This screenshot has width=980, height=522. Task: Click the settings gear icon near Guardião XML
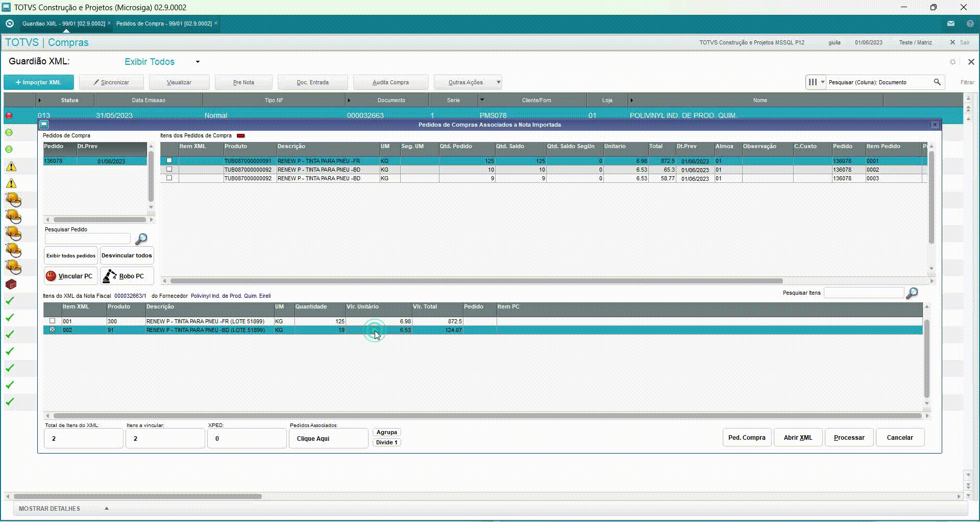click(952, 62)
